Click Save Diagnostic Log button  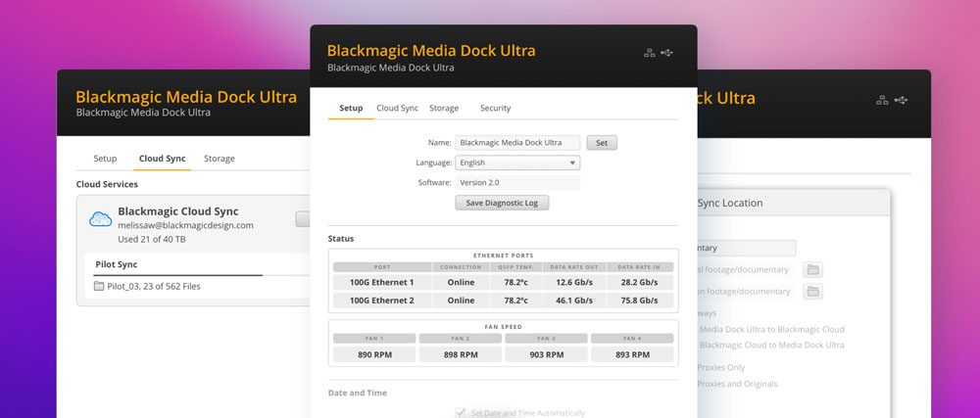click(x=502, y=203)
